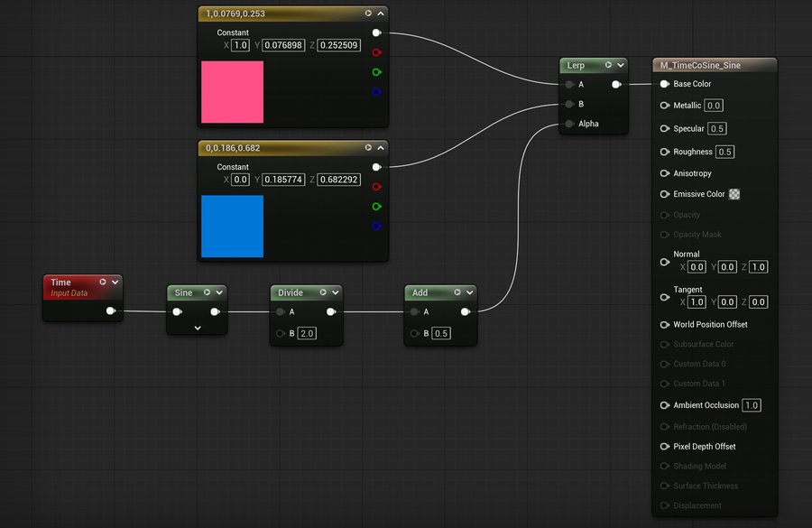Edit the Ambient Occlusion value field
812x528 pixels.
click(752, 405)
